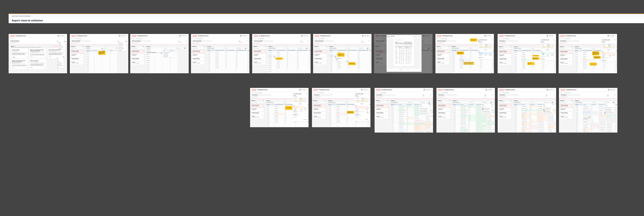Viewport: 644px width, 216px height.
Task: Select 'Outcomes' section in the second top-row frame
Action: 77,62
